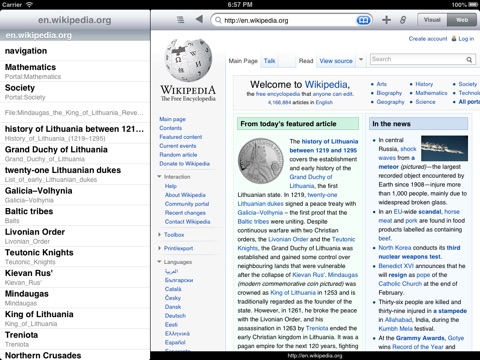
Task: Select Society in the link list
Action: coord(75,92)
